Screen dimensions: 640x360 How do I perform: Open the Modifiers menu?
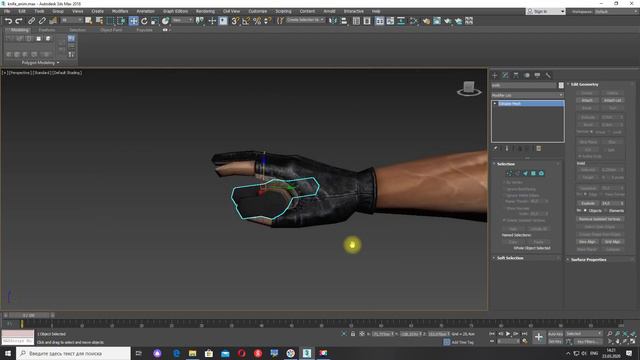coord(120,11)
